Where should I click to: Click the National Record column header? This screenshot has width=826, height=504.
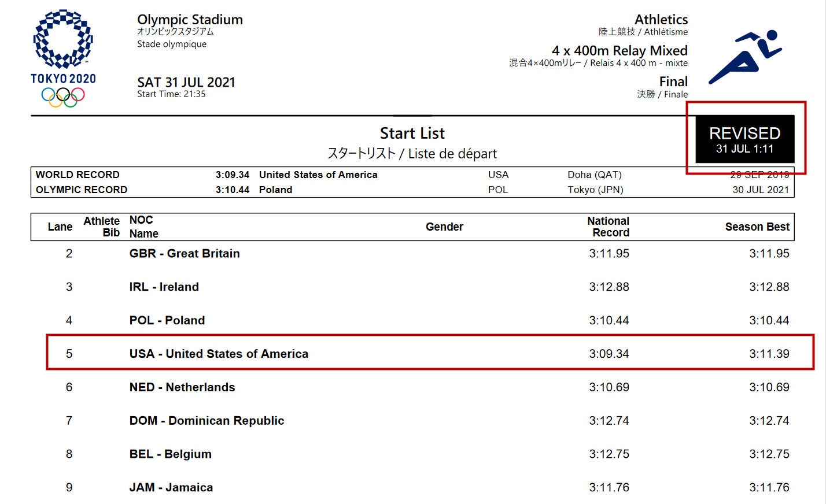(x=608, y=227)
